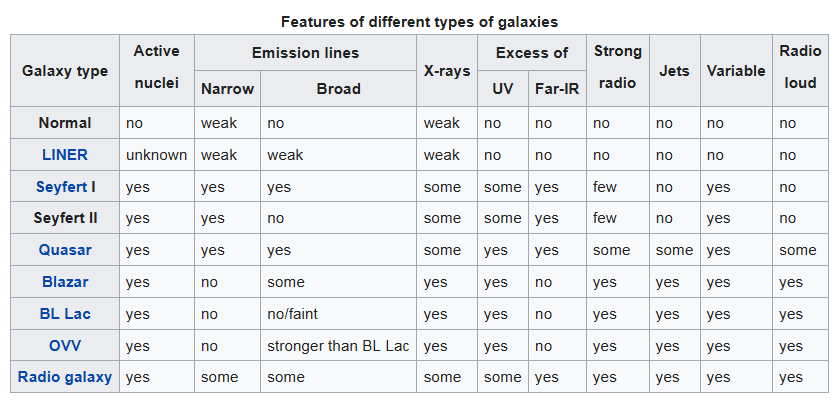The height and width of the screenshot is (403, 834).
Task: Click the X-rays column header
Action: (440, 71)
